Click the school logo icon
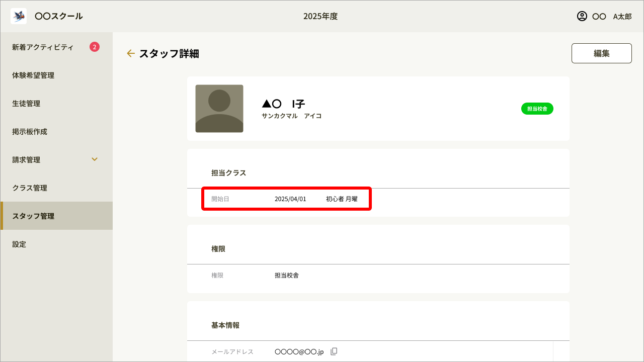Image resolution: width=644 pixels, height=362 pixels. [19, 16]
